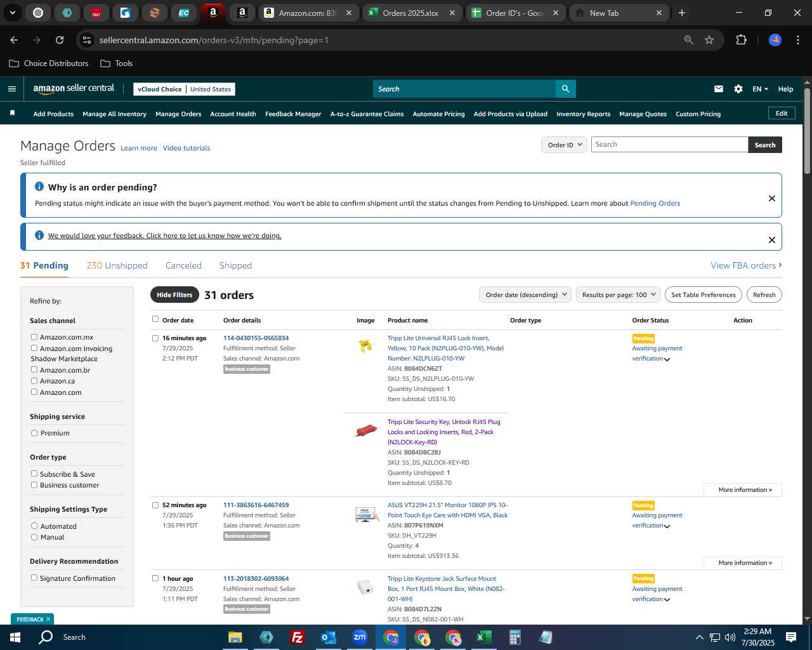Viewport: 812px width, 650px height.
Task: Open Outlook from the taskbar
Action: (x=329, y=637)
